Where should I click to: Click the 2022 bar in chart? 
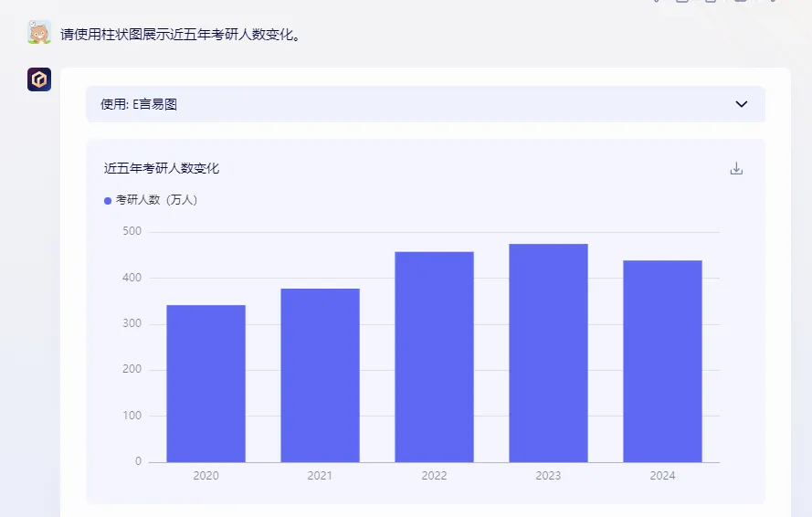click(x=434, y=357)
